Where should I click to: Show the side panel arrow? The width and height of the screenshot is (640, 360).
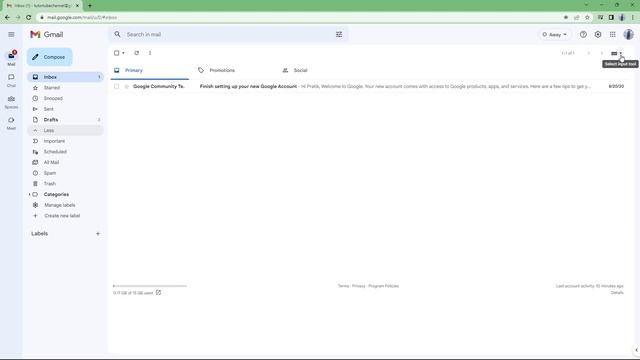(636, 350)
